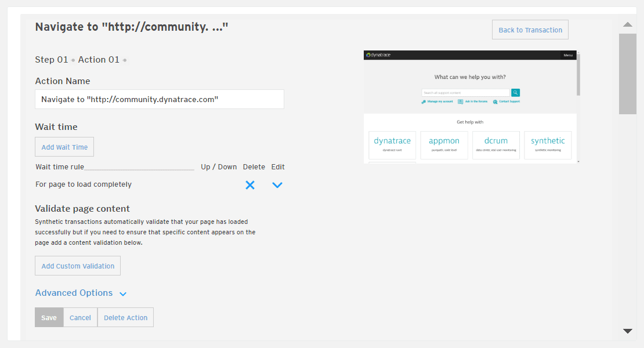
Task: Click 'Wait time rule' column header
Action: (x=60, y=167)
